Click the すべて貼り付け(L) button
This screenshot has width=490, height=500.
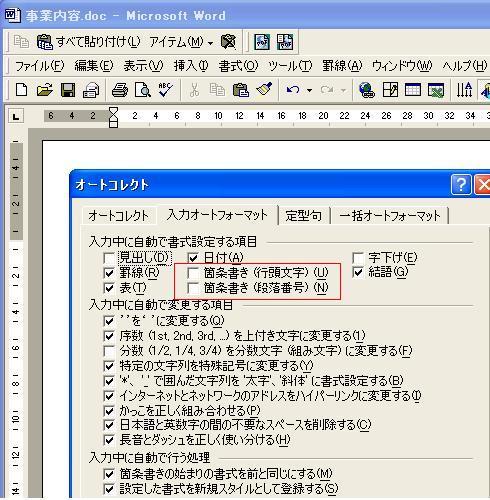pos(89,42)
